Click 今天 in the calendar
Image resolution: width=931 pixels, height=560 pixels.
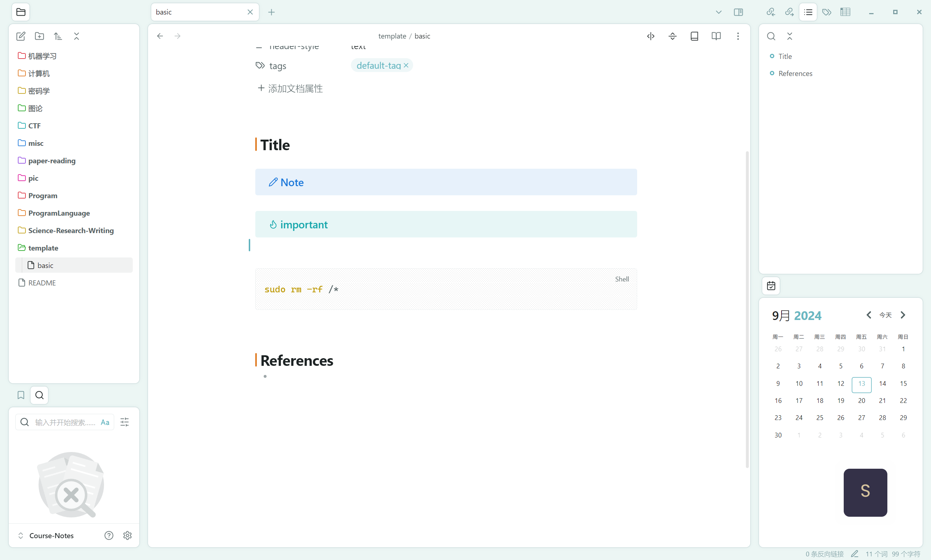(885, 315)
